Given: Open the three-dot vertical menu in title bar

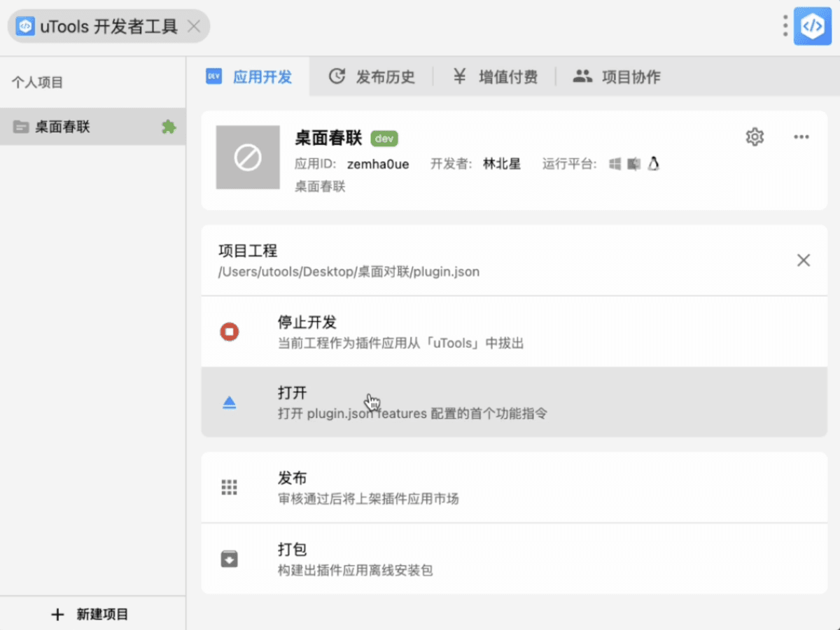Looking at the screenshot, I should click(785, 27).
